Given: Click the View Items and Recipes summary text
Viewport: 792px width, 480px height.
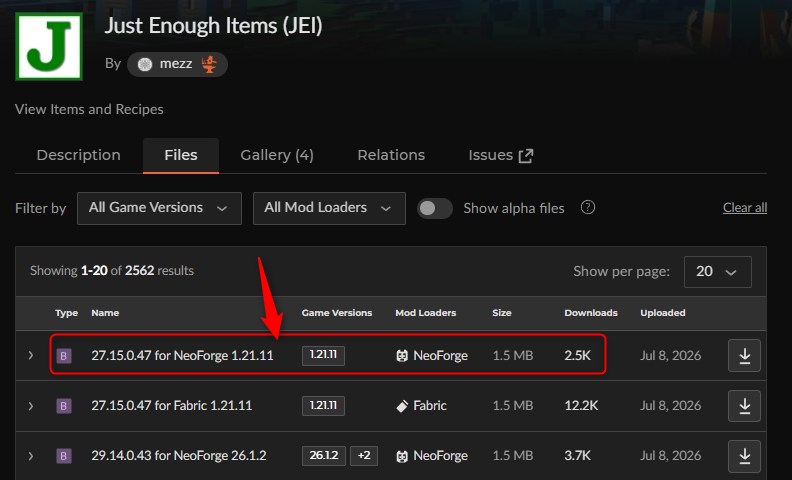Looking at the screenshot, I should pyautogui.click(x=89, y=109).
